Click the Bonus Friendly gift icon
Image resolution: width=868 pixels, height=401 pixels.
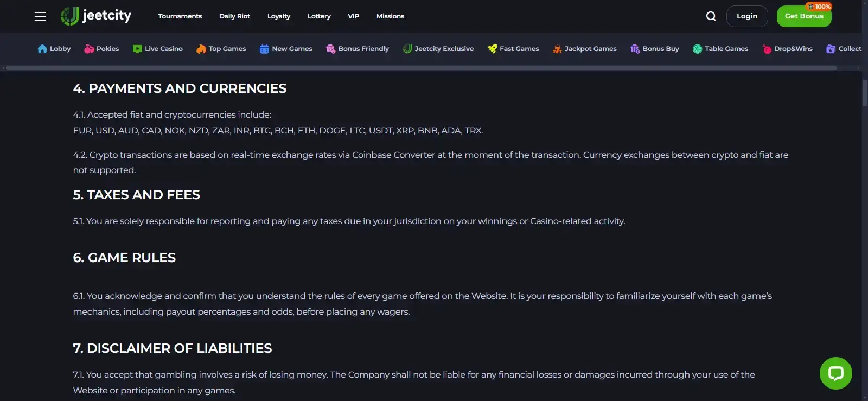330,49
